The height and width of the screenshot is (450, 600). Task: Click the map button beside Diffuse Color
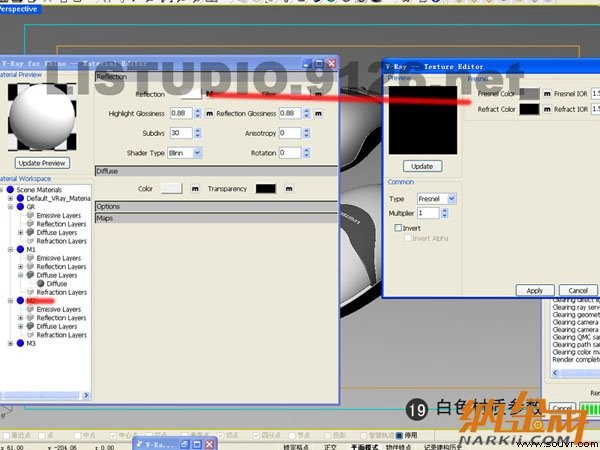[x=195, y=189]
